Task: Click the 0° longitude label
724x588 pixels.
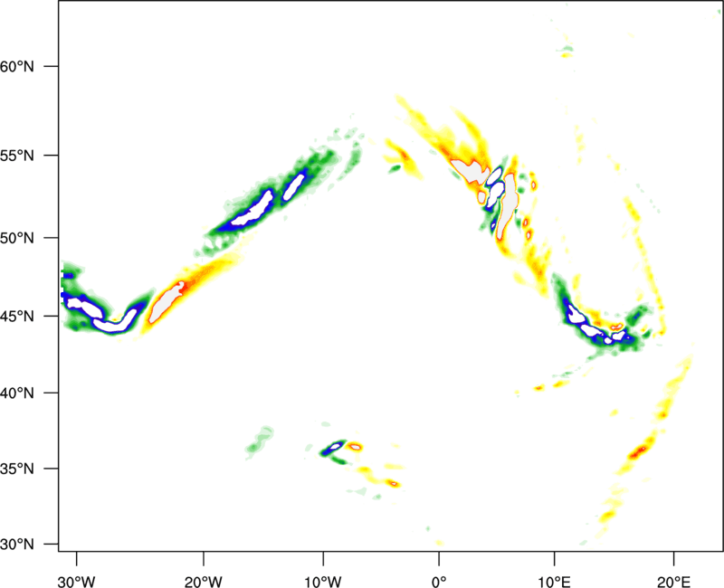Action: (x=439, y=582)
